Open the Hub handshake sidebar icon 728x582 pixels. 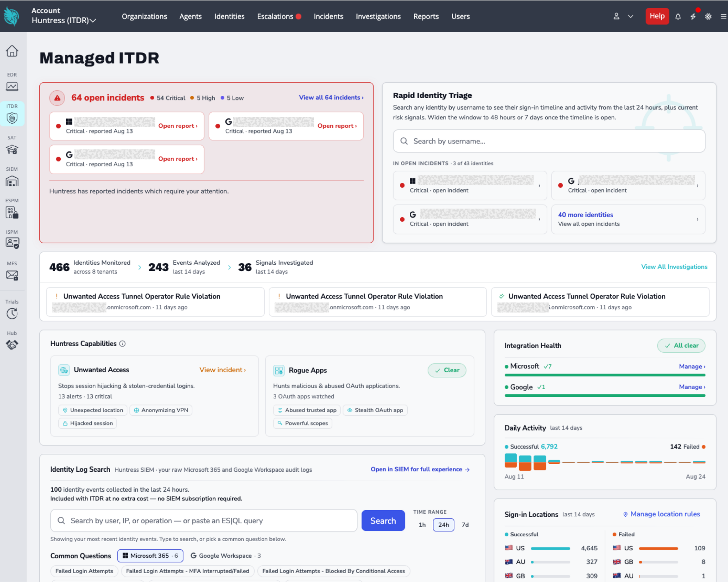click(x=12, y=344)
